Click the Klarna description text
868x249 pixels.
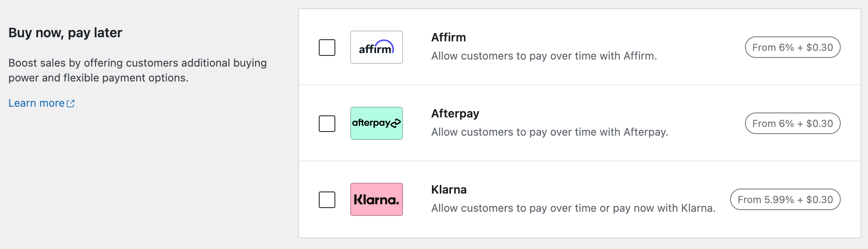point(573,208)
